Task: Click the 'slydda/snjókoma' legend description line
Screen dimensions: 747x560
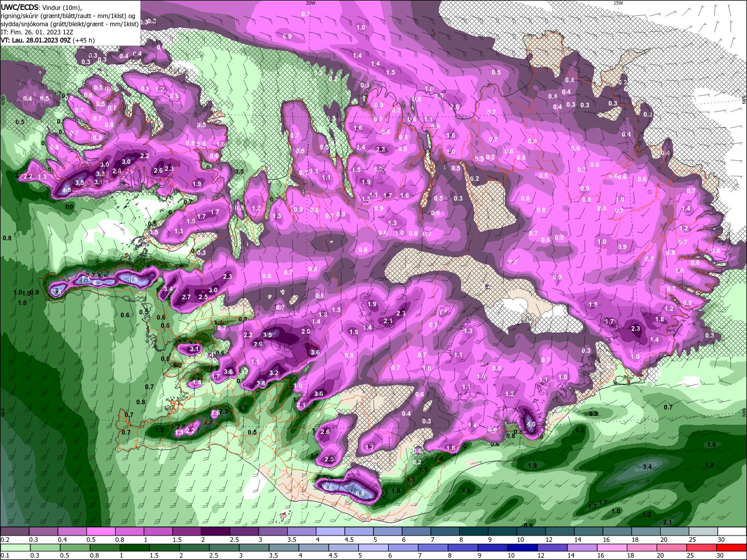Action: coord(69,24)
